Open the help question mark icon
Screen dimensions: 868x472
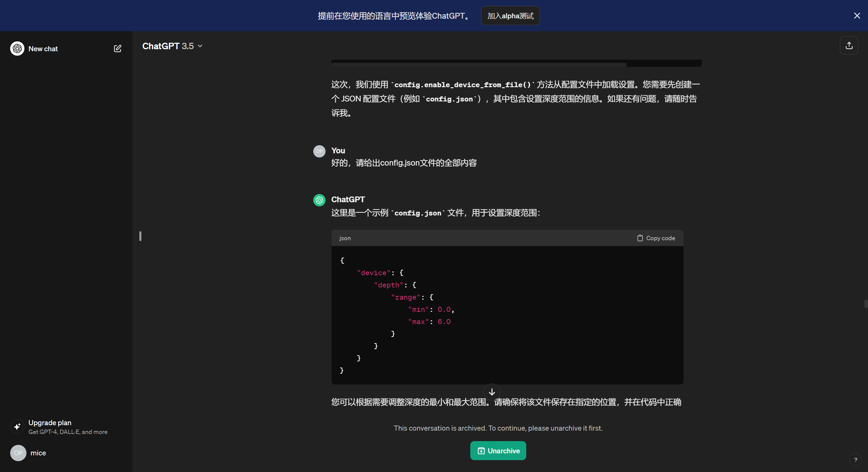[x=855, y=460]
